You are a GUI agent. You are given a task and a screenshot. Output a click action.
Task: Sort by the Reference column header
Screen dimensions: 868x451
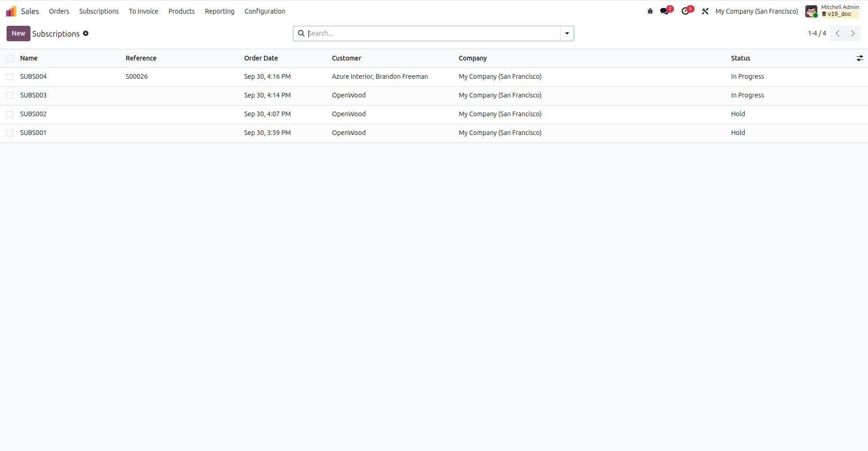click(141, 58)
